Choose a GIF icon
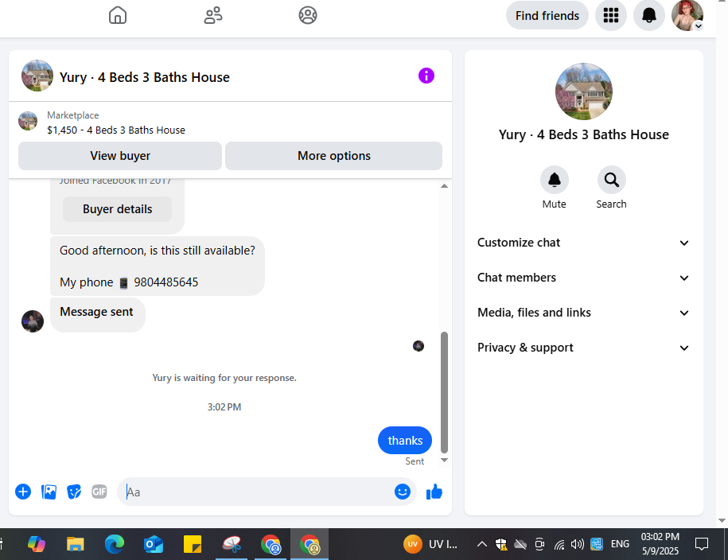The image size is (728, 560). coord(99,492)
